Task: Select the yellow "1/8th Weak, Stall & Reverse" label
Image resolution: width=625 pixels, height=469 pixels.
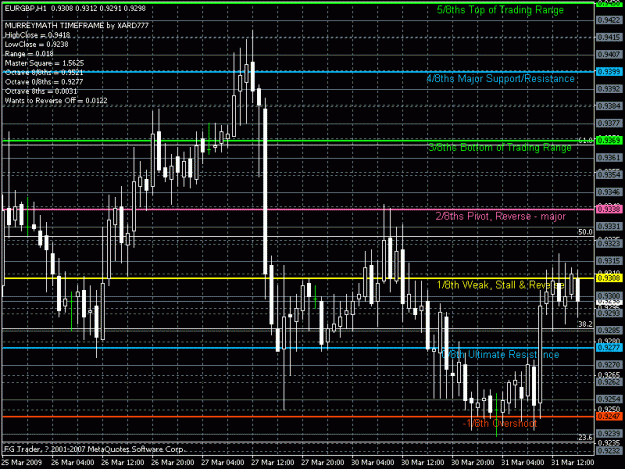Action: 501,285
